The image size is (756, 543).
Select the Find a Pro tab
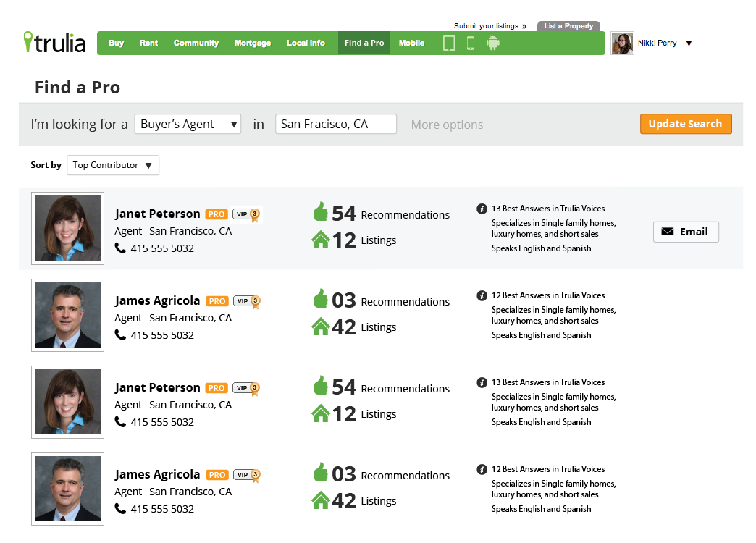[364, 43]
